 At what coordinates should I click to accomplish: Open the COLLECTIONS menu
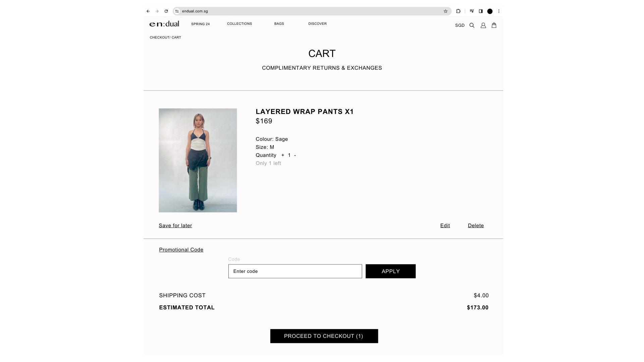coord(239,24)
